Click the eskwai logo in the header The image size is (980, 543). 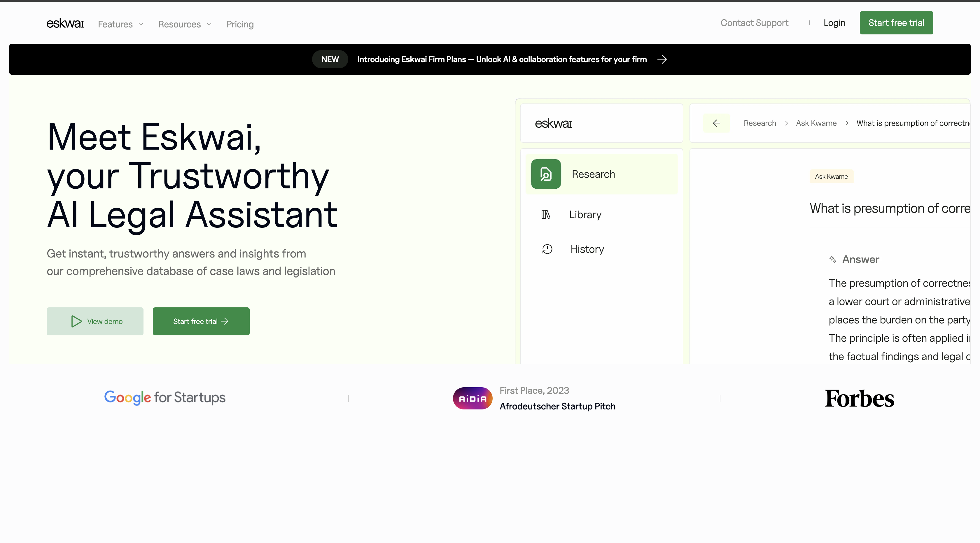click(x=65, y=24)
